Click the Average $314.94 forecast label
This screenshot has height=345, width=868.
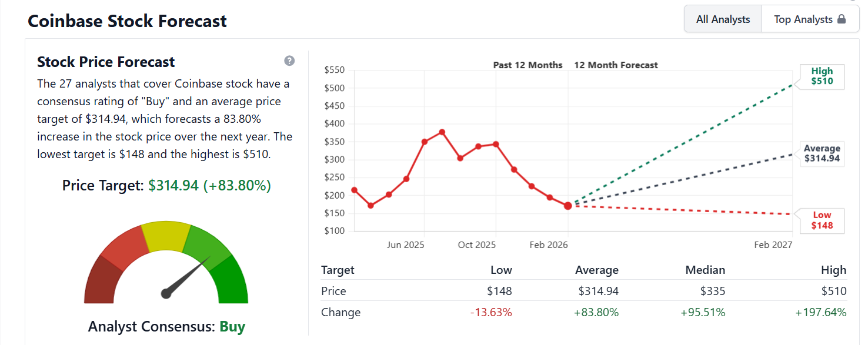[822, 153]
